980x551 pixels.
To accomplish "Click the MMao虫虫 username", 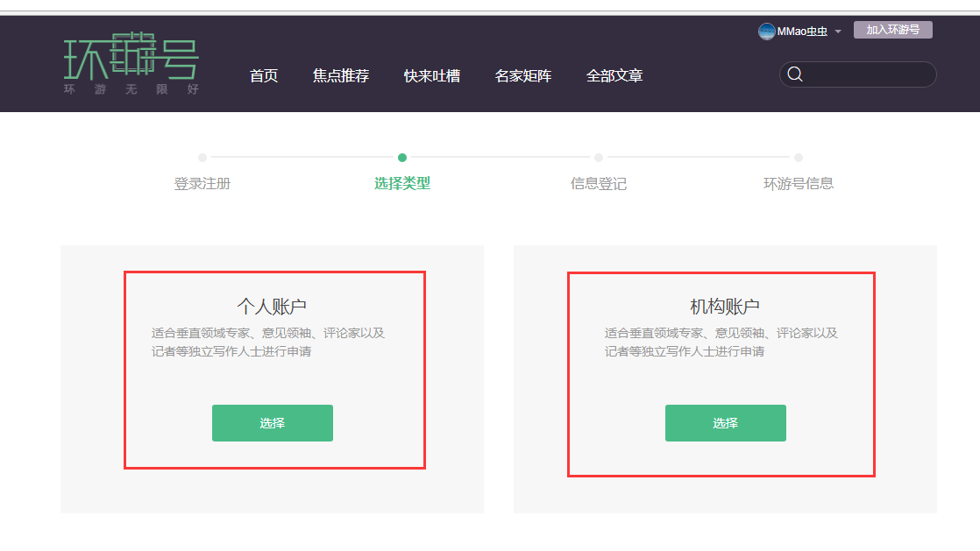I will (x=802, y=32).
